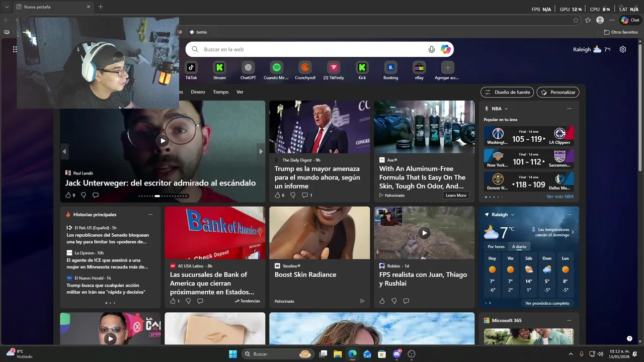Dislike the FPS realista video card
This screenshot has height=362, width=644.
394,301
